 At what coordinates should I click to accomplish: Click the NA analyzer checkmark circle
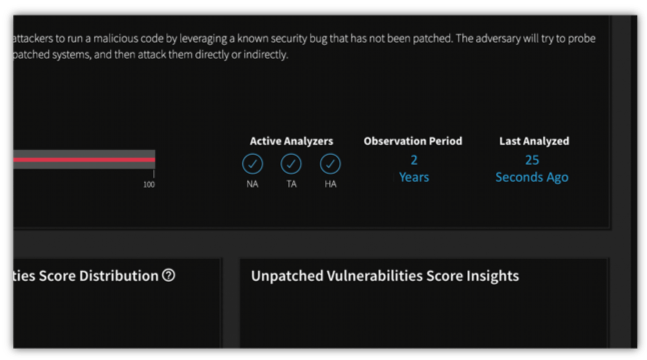[252, 164]
